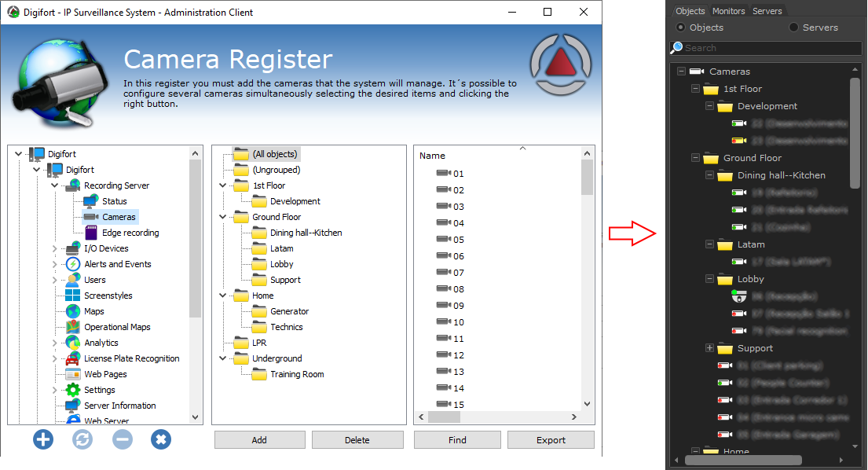Image resolution: width=868 pixels, height=470 pixels.
Task: Click the camera list vertical scrollbar thumb
Action: tap(587, 177)
